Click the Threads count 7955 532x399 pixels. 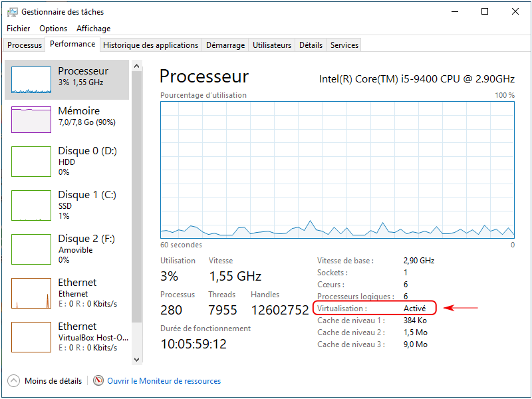tap(223, 310)
